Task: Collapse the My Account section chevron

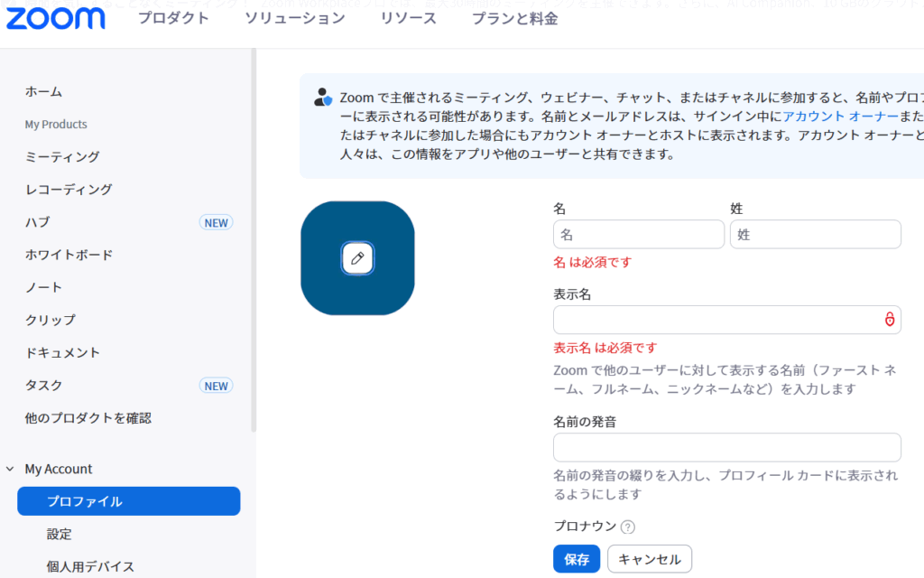Action: (x=10, y=470)
